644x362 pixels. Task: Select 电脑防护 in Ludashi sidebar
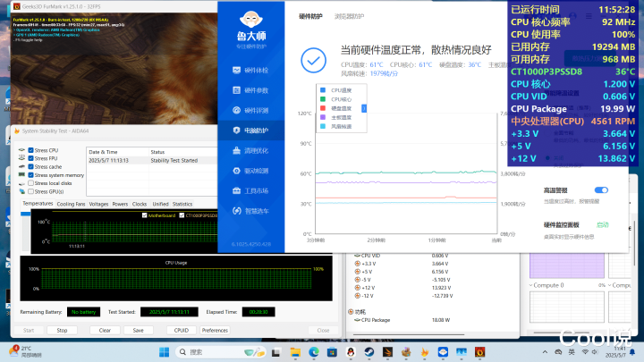[250, 130]
